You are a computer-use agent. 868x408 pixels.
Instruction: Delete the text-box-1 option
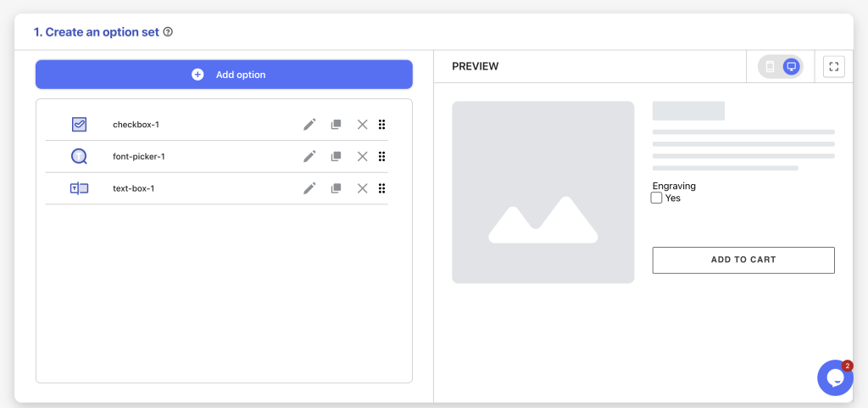[x=362, y=189]
